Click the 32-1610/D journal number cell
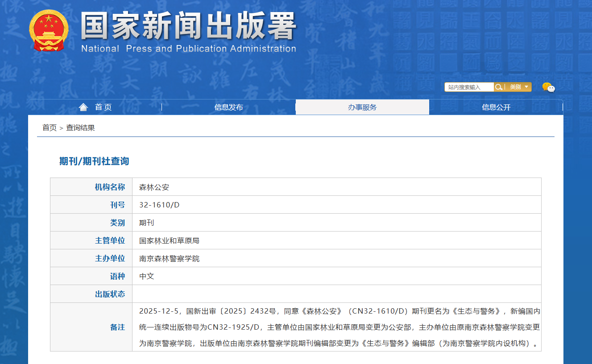This screenshot has width=592, height=364. click(159, 205)
